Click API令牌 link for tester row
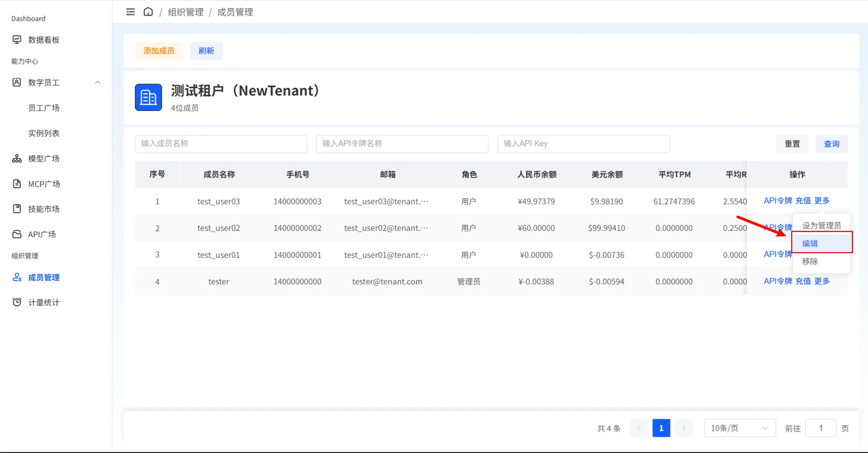The height and width of the screenshot is (453, 868). tap(778, 281)
